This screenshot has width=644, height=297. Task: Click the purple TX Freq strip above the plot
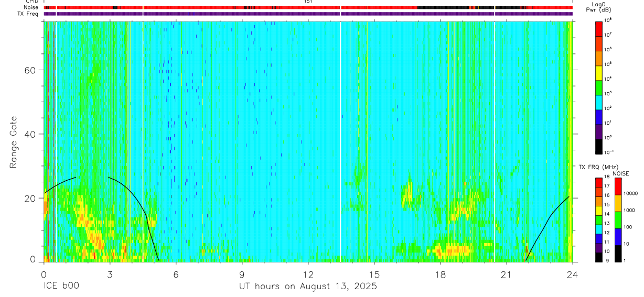point(308,14)
